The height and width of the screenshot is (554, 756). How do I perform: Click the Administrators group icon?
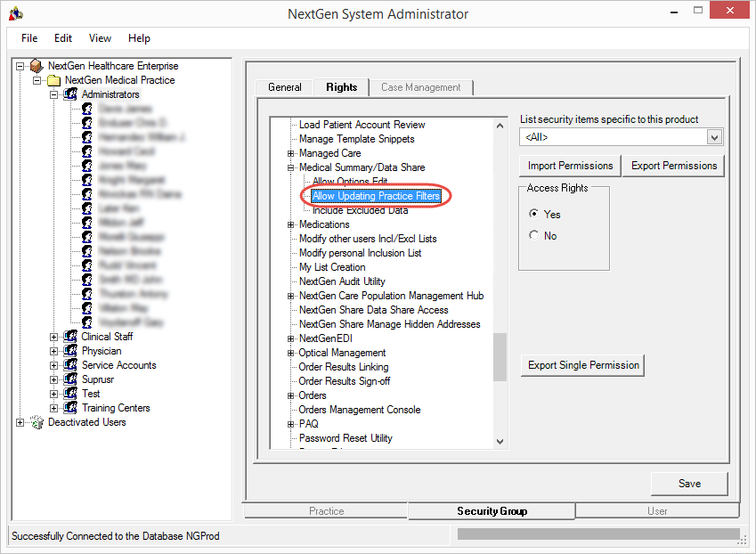(70, 94)
